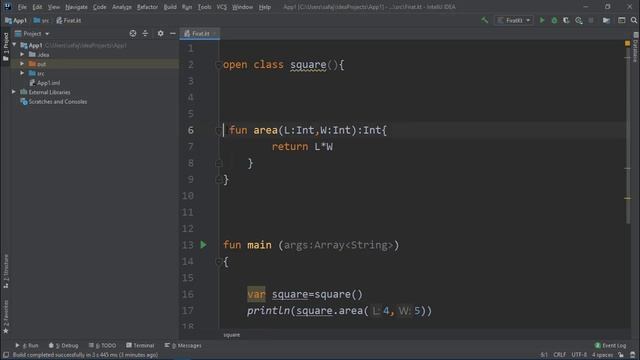Open the File menu
The image size is (640, 360).
pyautogui.click(x=22, y=7)
